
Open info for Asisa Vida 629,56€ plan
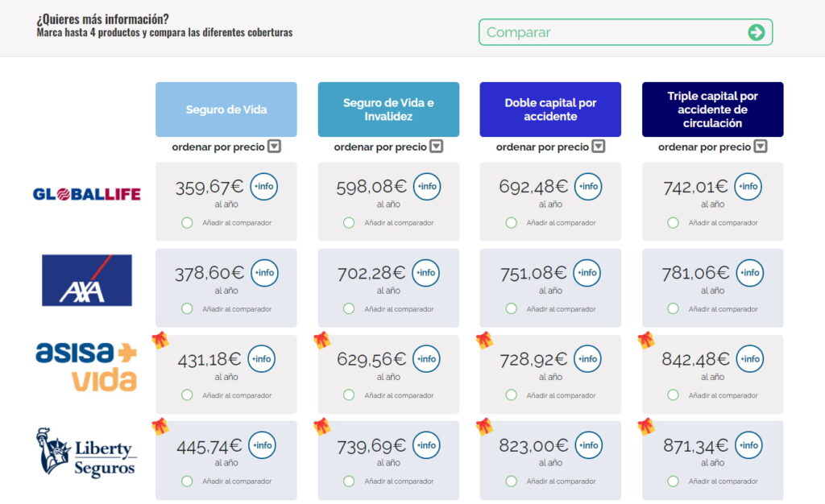pos(426,359)
